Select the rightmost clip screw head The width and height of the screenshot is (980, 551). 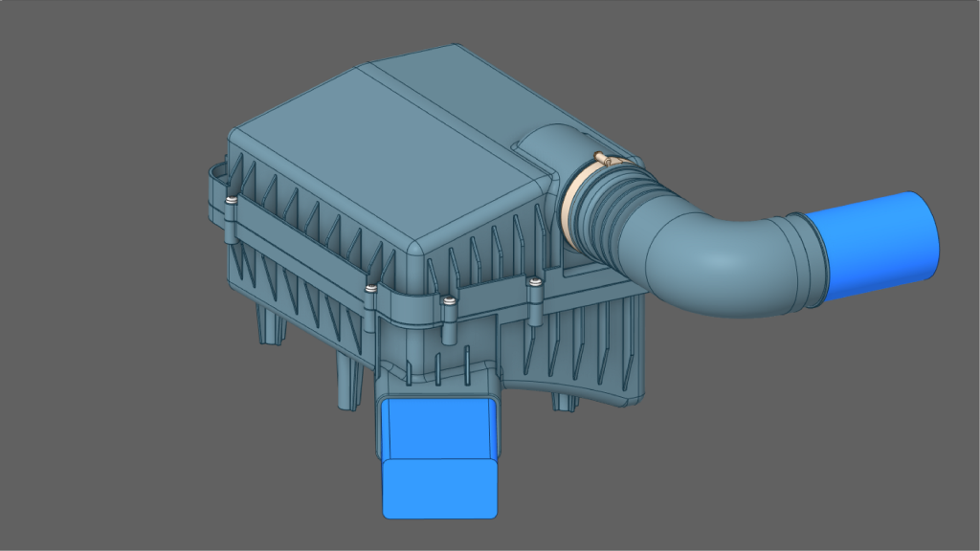[534, 282]
